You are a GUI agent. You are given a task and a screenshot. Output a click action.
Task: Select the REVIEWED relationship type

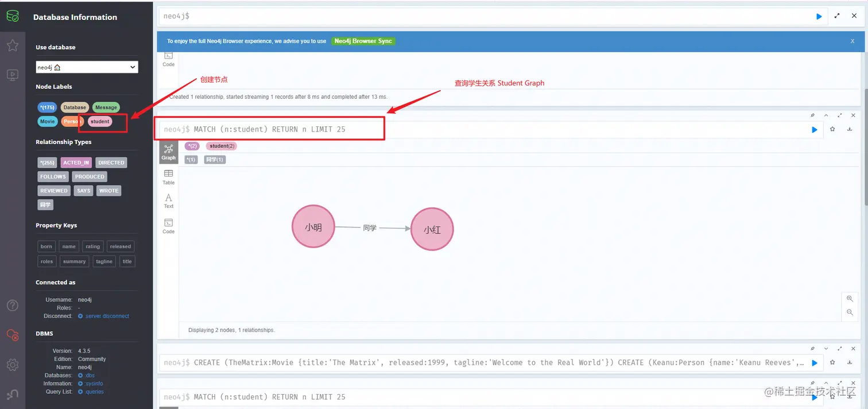click(x=54, y=191)
